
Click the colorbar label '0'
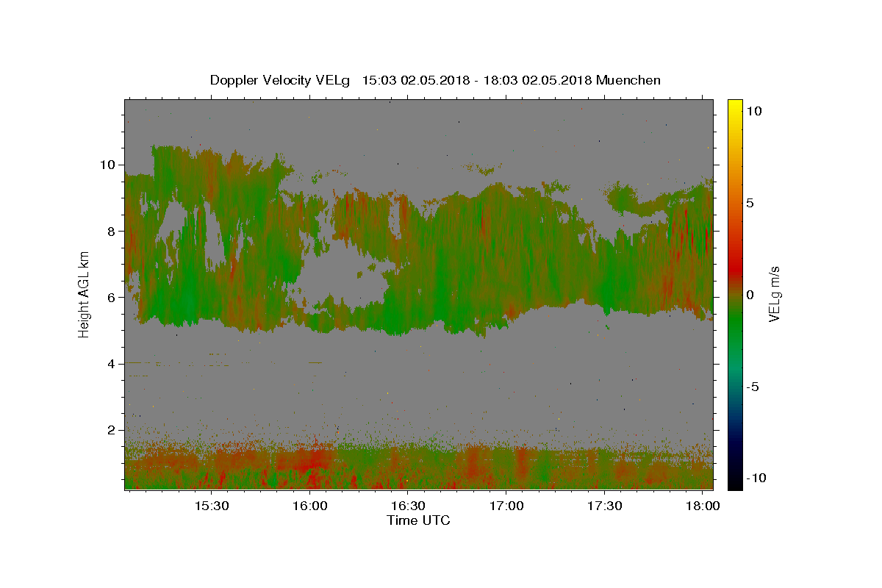752,295
